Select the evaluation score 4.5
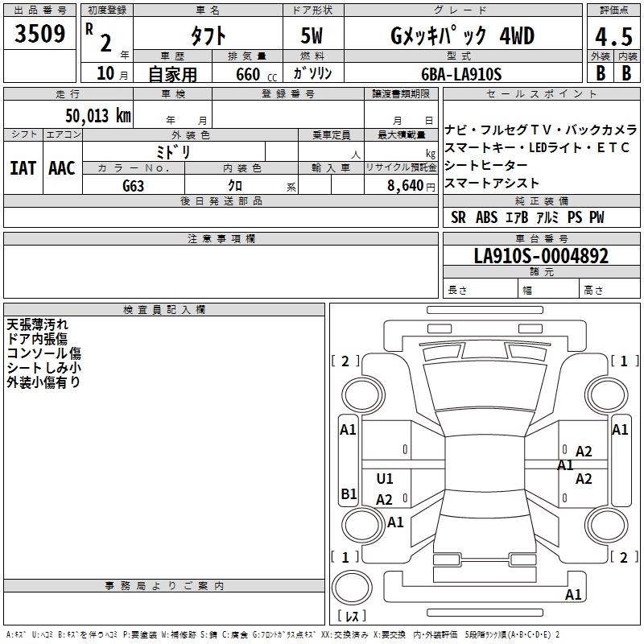 (613, 36)
